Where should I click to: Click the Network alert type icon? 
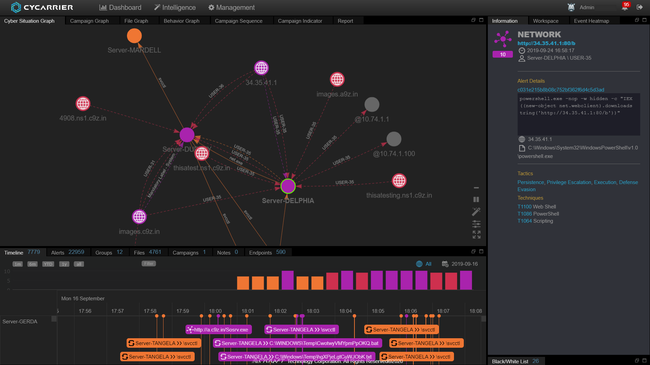click(503, 39)
